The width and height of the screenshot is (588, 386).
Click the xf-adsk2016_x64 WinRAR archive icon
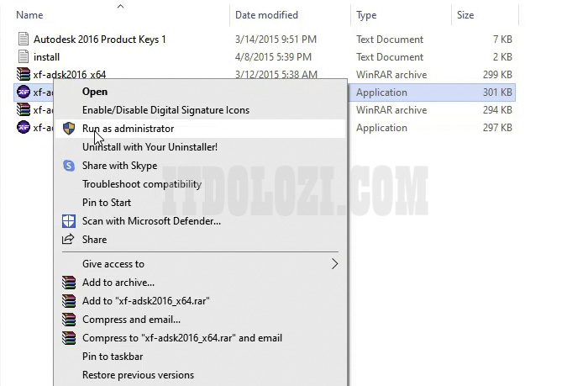pyautogui.click(x=24, y=75)
